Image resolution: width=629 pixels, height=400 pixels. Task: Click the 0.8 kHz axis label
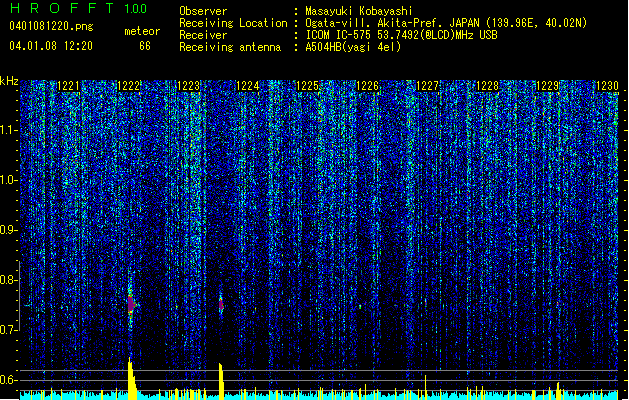(x=8, y=280)
